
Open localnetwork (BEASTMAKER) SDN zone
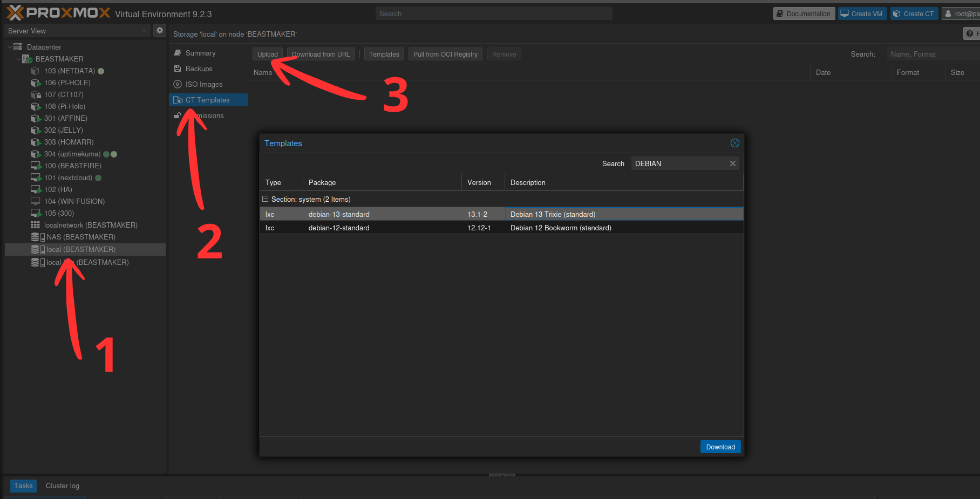click(90, 225)
